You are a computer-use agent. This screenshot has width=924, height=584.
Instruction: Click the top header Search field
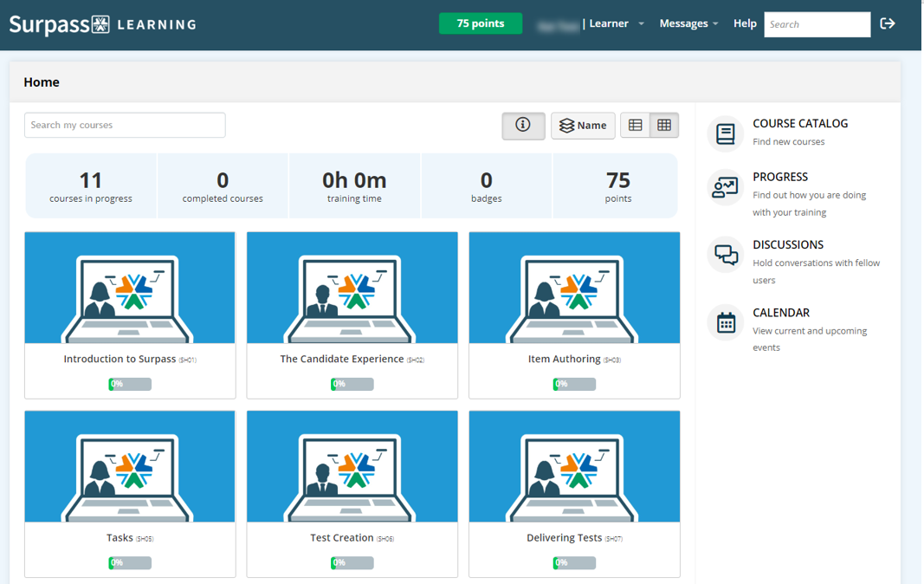pos(817,24)
